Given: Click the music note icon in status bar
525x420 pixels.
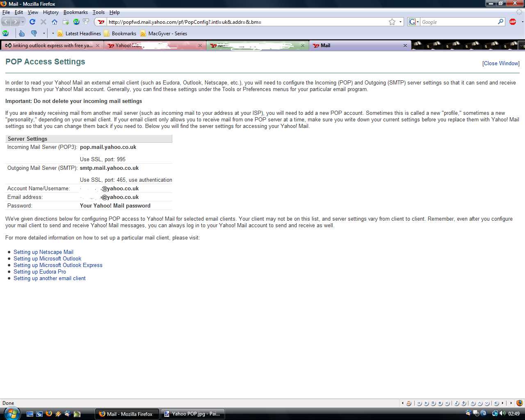Looking at the screenshot, I should [409, 403].
